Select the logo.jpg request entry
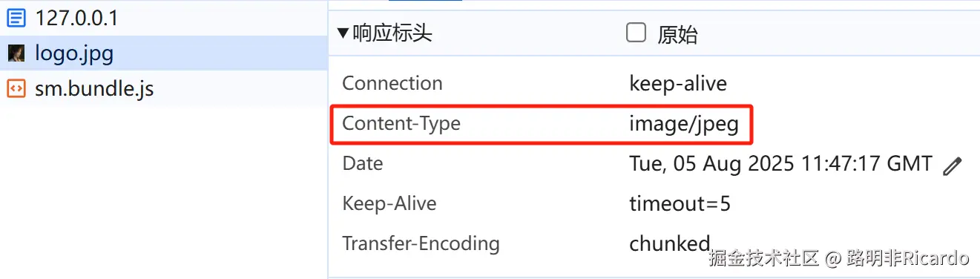 click(x=164, y=53)
